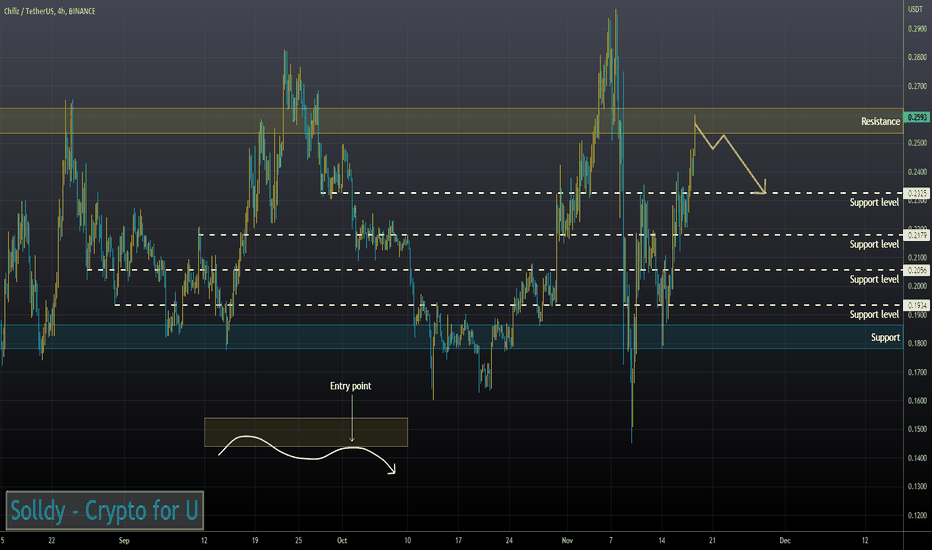Click the 0.1700 price axis label
932x550 pixels.
[917, 372]
